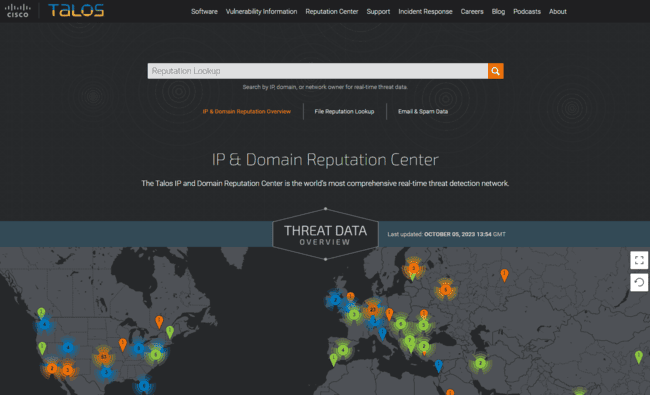650x395 pixels.
Task: Click the IP & Domain Reputation Center heading
Action: point(325,160)
